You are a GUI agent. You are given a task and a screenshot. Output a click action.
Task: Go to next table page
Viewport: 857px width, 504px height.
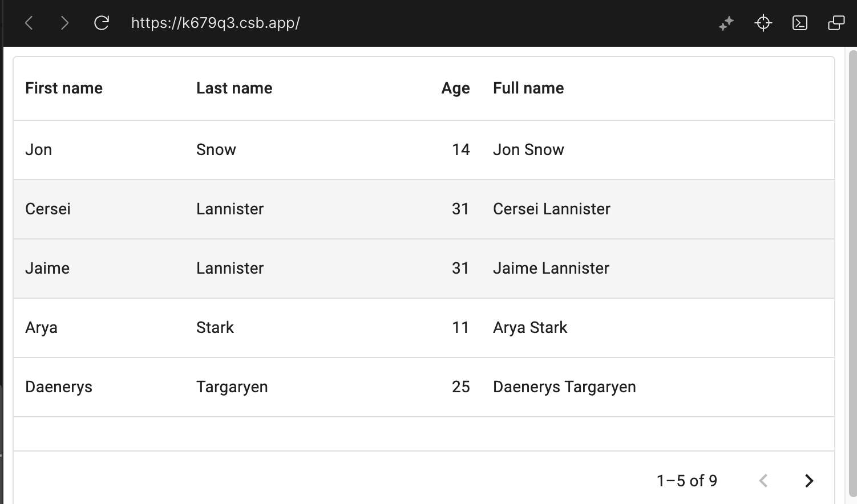pos(809,481)
